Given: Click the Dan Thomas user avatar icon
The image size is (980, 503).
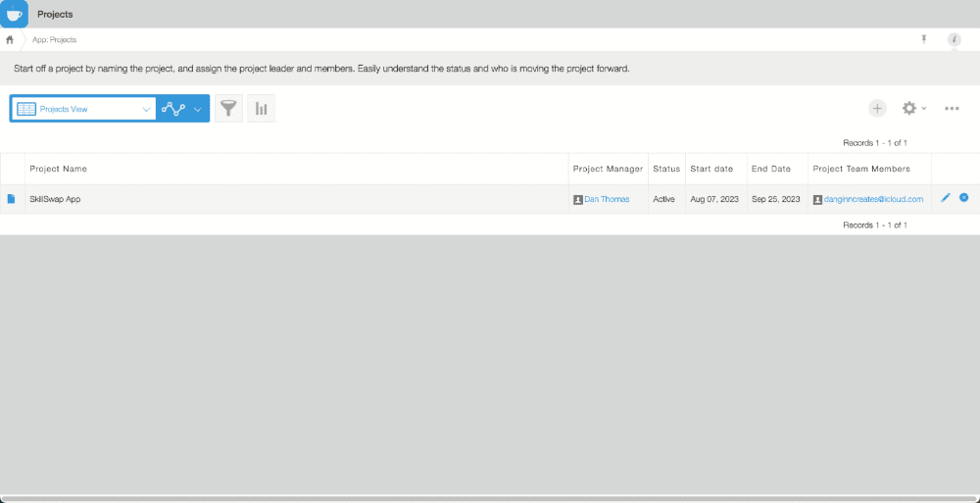Looking at the screenshot, I should coord(577,200).
